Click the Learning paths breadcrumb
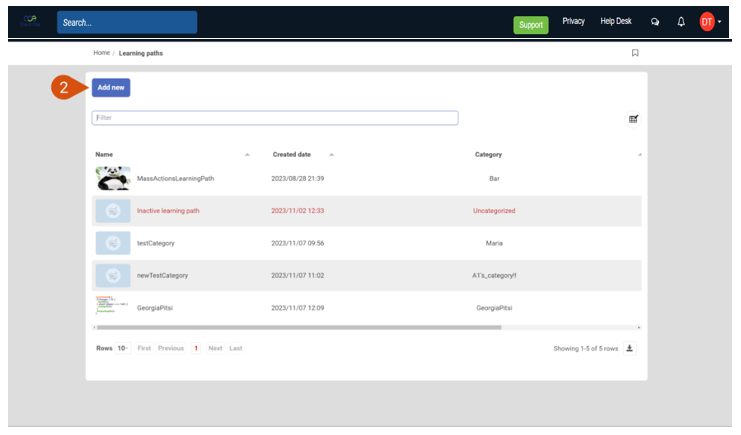The width and height of the screenshot is (741, 435). coord(141,53)
